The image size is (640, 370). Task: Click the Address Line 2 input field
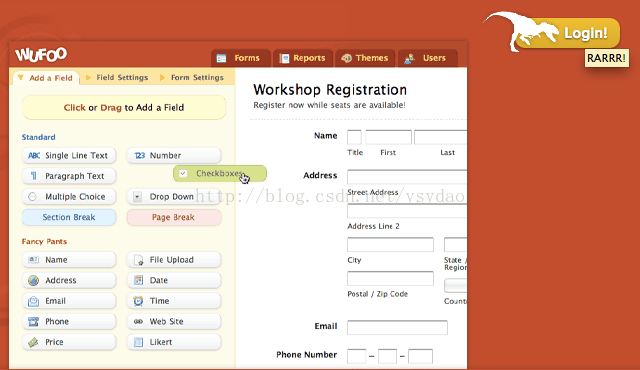[x=407, y=211]
